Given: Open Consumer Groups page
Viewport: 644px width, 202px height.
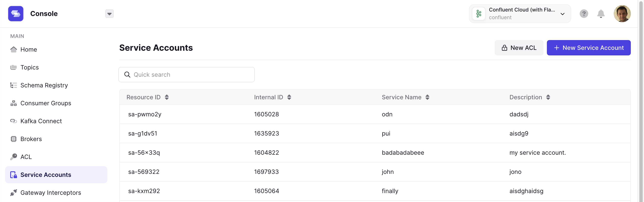Looking at the screenshot, I should 56,103.
